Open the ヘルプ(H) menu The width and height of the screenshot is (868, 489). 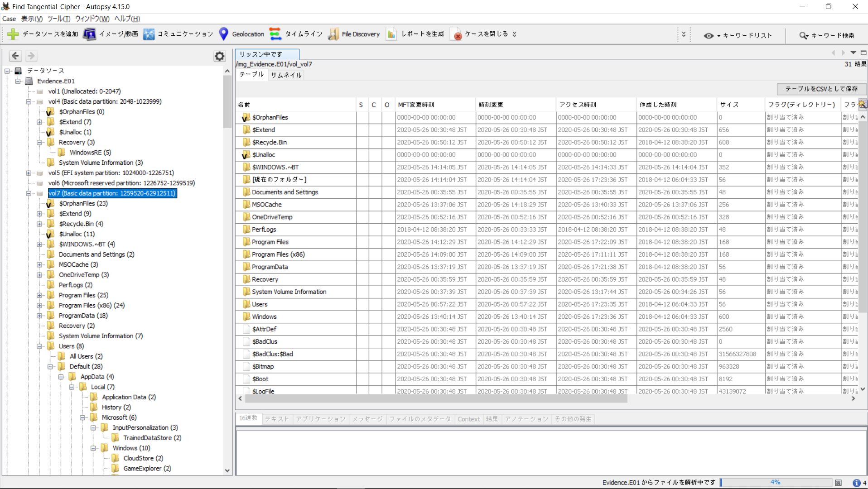pyautogui.click(x=127, y=19)
